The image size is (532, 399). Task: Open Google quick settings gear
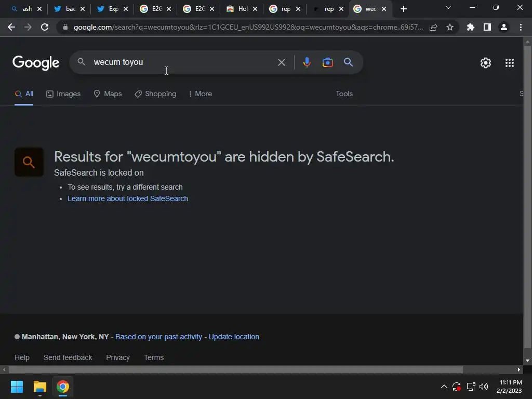486,63
